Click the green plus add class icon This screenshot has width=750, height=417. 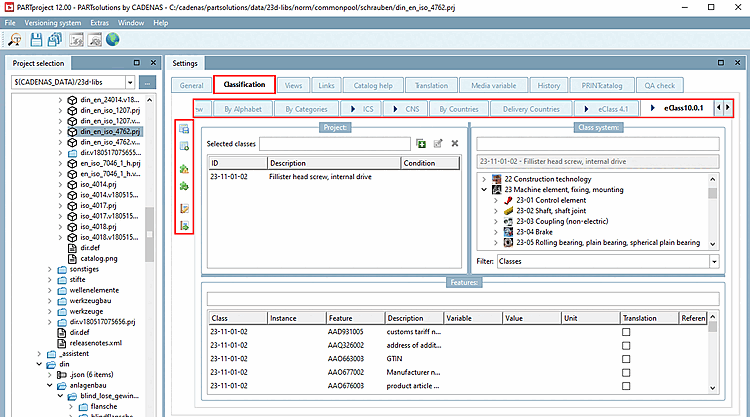[421, 143]
